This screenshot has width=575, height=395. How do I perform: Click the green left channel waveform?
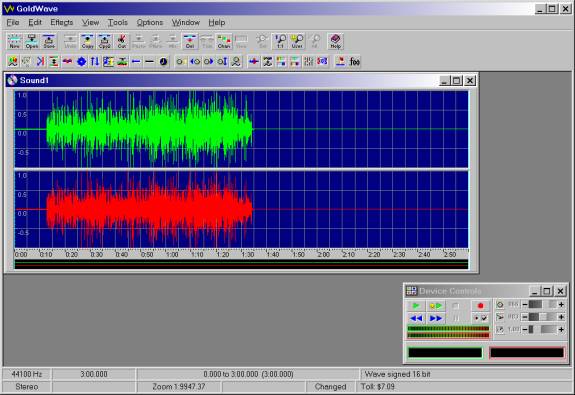(x=150, y=129)
